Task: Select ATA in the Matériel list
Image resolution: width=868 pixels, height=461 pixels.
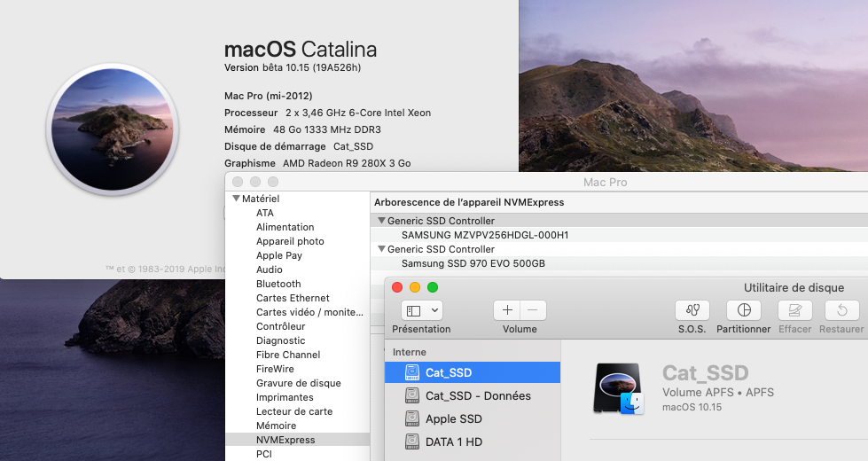Action: (264, 213)
